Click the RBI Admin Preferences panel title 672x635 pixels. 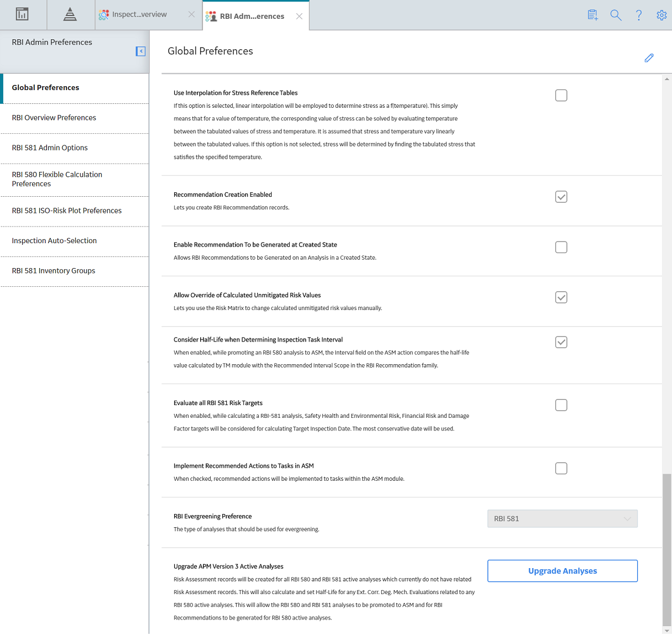[52, 42]
